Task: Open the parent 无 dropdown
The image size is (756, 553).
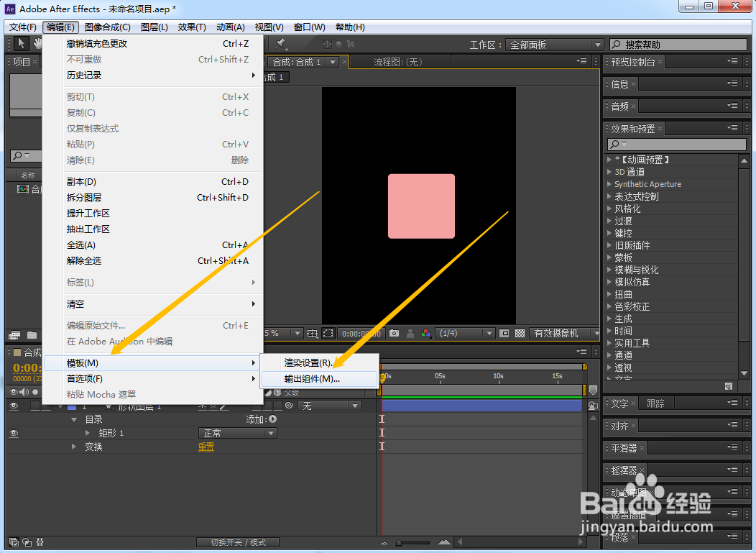Action: point(329,406)
